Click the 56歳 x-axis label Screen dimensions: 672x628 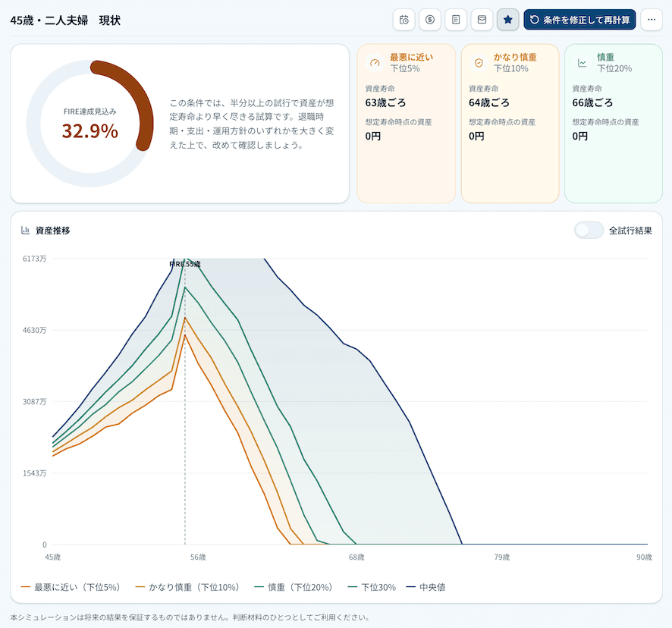(x=198, y=557)
